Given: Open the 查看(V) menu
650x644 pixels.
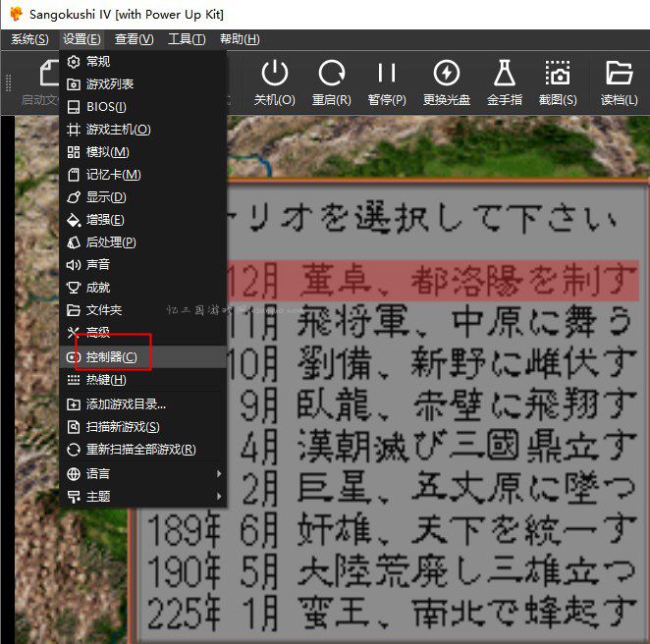Looking at the screenshot, I should pyautogui.click(x=134, y=39).
